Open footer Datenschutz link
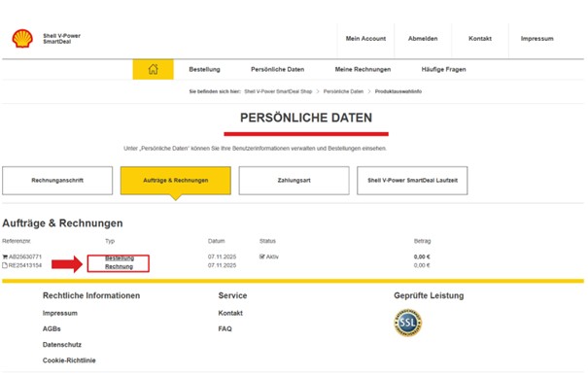 [62, 345]
